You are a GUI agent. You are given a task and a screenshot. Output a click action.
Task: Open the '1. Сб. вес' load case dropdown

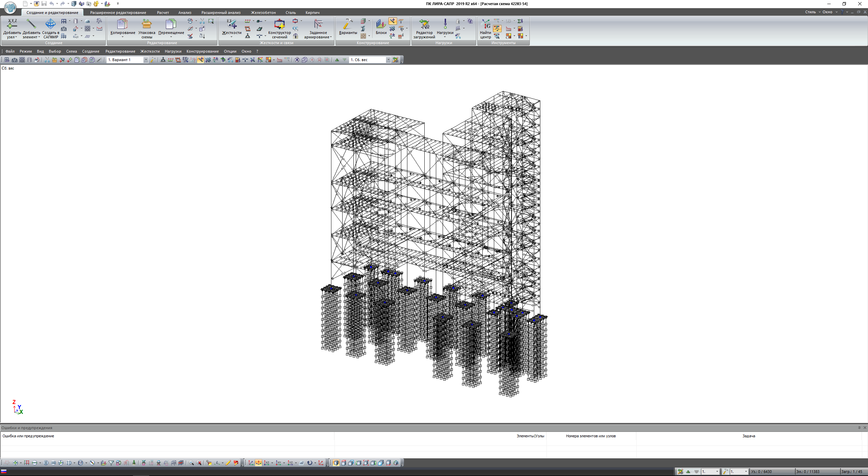click(388, 60)
